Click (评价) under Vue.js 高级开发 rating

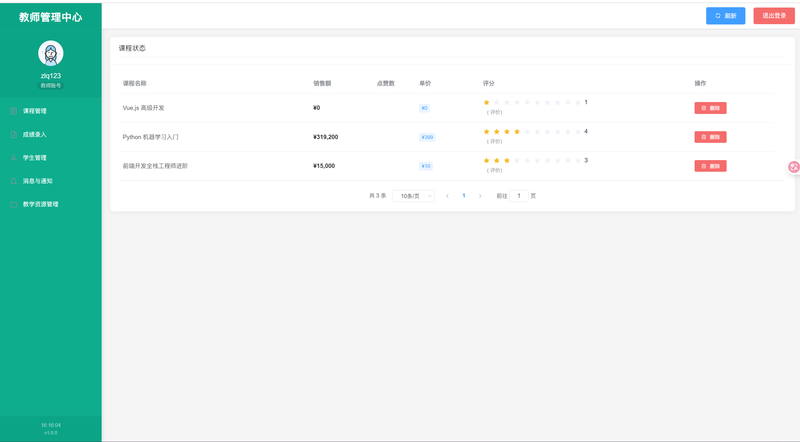(494, 112)
